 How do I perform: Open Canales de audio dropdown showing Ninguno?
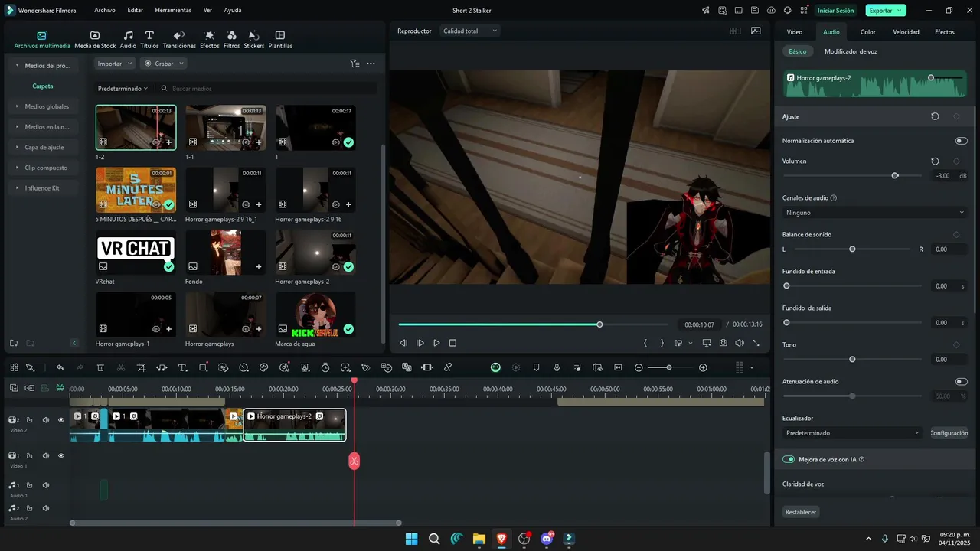(x=875, y=213)
